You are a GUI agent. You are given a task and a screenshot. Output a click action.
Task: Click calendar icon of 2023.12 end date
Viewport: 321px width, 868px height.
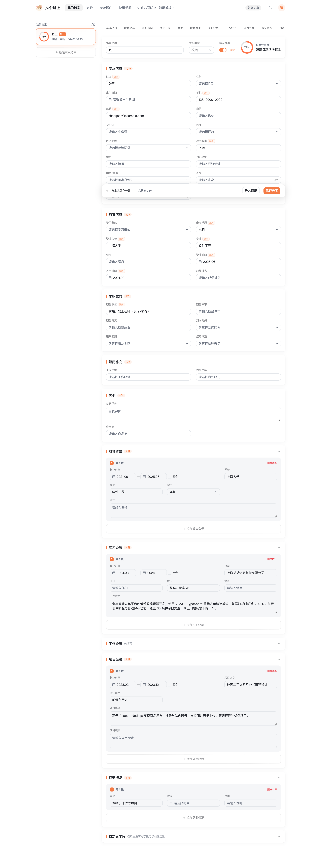tap(144, 685)
